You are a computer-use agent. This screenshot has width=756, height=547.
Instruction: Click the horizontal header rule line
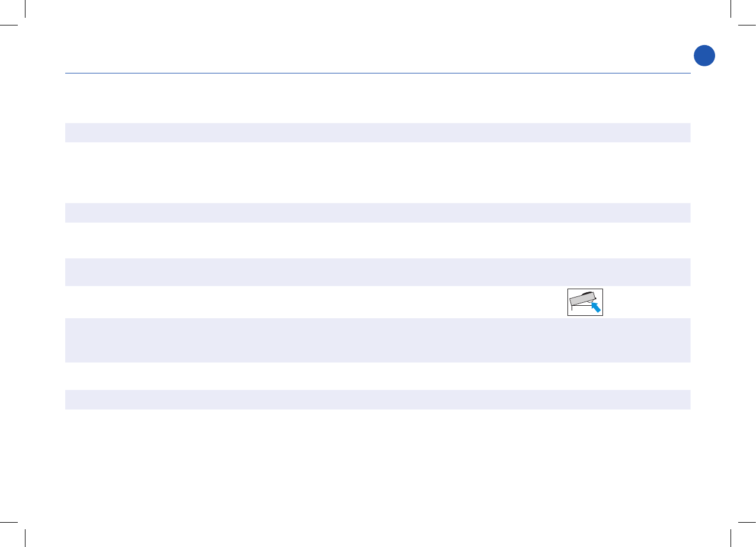(x=377, y=74)
